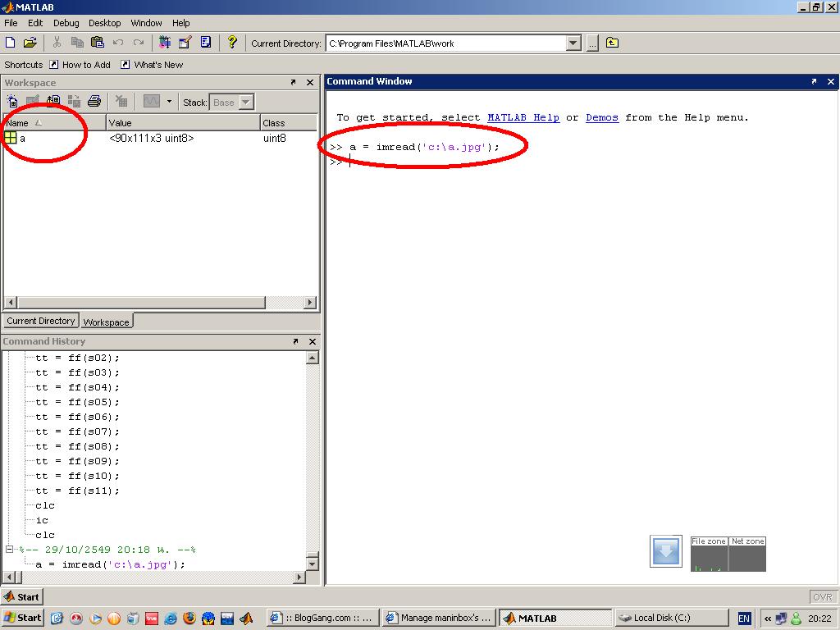This screenshot has height=630, width=840.
Task: Click the Value column header
Action: 183,123
